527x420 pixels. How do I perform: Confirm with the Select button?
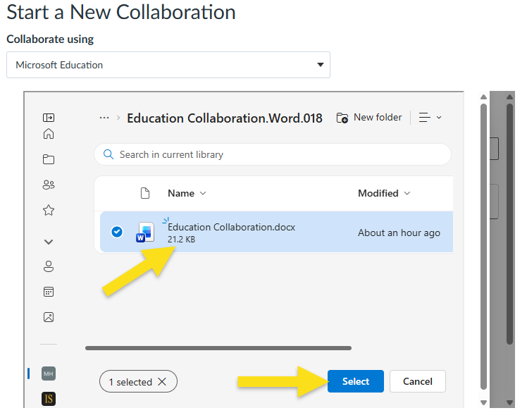click(x=356, y=381)
